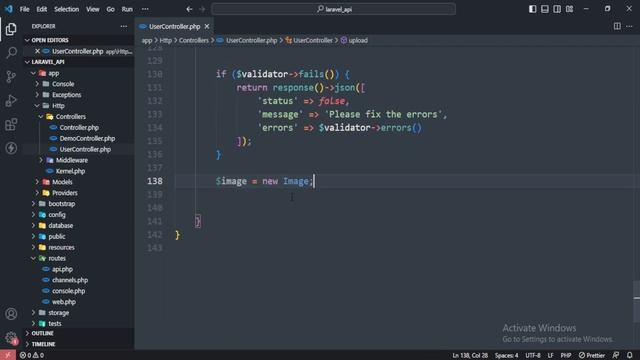The width and height of the screenshot is (640, 360).
Task: Click the remote window indicator in status bar
Action: tap(8, 355)
